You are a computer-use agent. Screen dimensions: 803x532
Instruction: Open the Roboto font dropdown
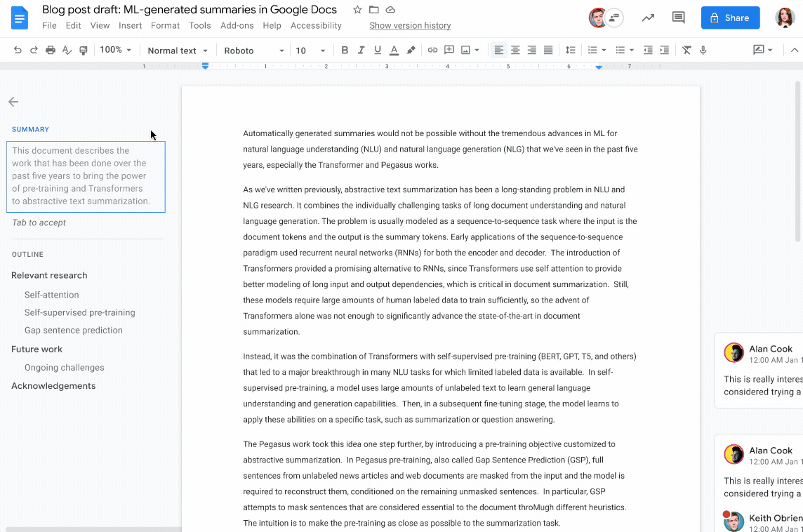[253, 51]
